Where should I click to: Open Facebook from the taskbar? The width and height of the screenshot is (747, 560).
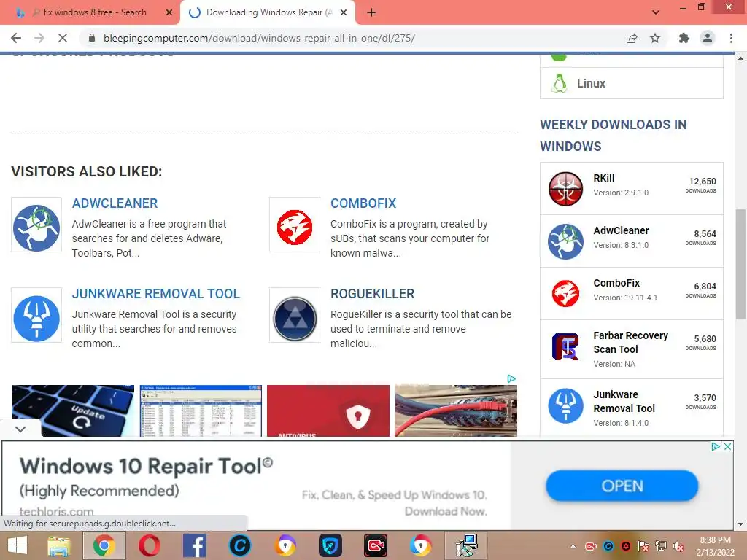[194, 545]
